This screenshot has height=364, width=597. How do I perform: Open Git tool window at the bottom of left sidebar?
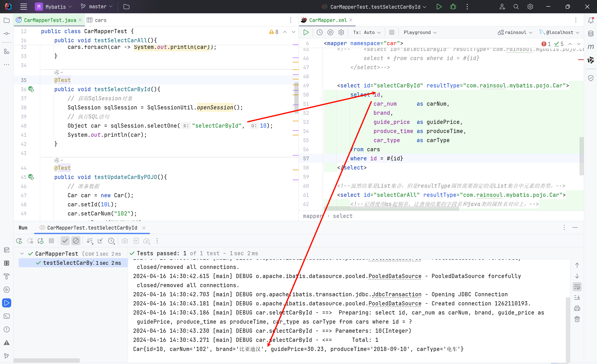[7, 356]
